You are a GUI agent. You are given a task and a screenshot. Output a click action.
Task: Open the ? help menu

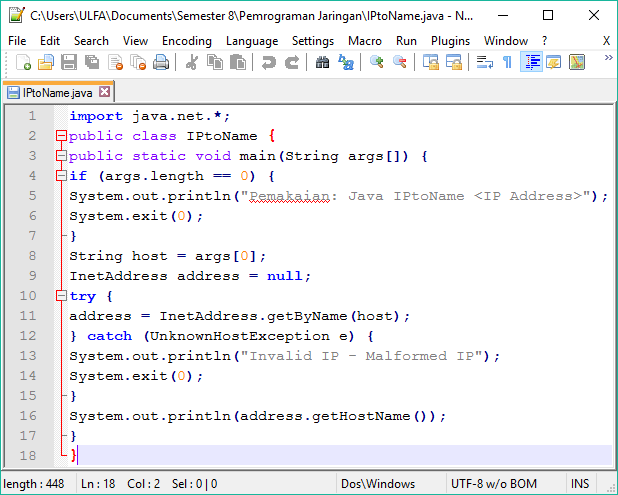(544, 41)
